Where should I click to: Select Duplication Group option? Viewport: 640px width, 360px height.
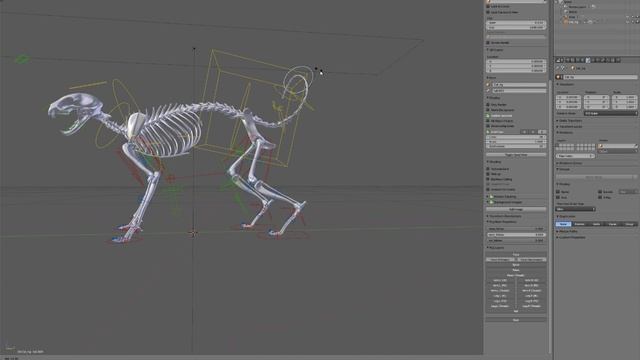[629, 224]
